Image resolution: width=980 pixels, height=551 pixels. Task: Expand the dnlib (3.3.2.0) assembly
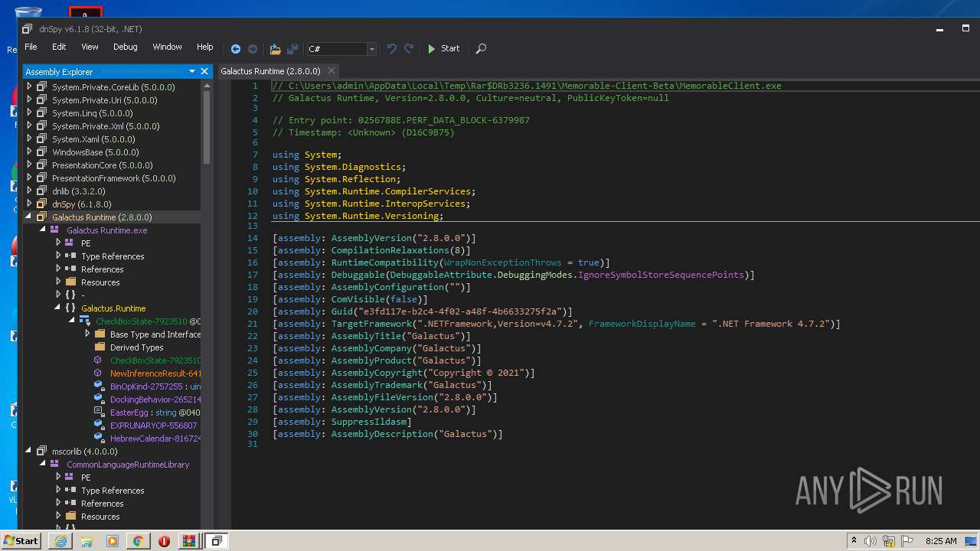pos(30,191)
